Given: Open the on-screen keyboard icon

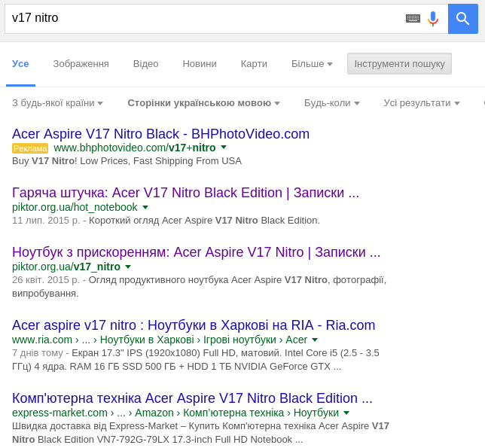Looking at the screenshot, I should 413,19.
